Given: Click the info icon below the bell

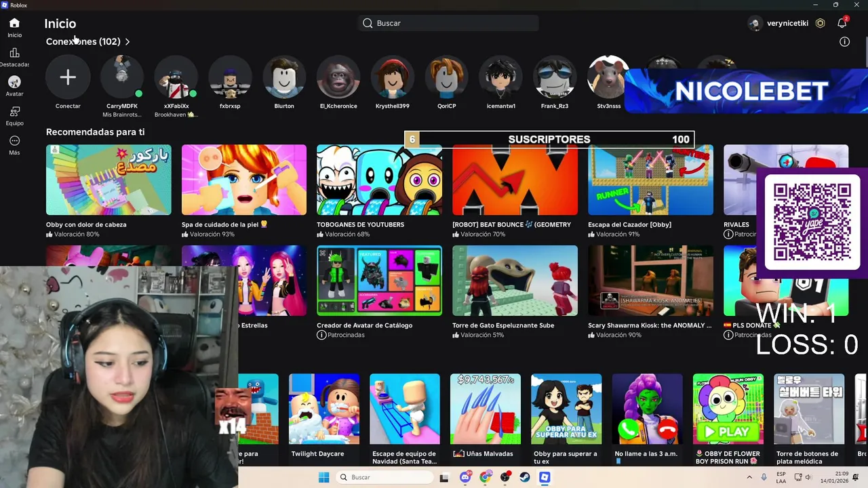Looking at the screenshot, I should coord(845,41).
